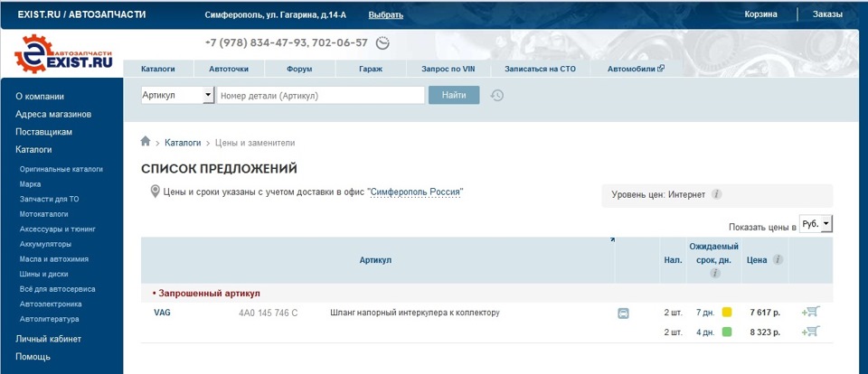Image resolution: width=868 pixels, height=374 pixels.
Task: Add 8 323 р. offer to cart
Action: 811,332
